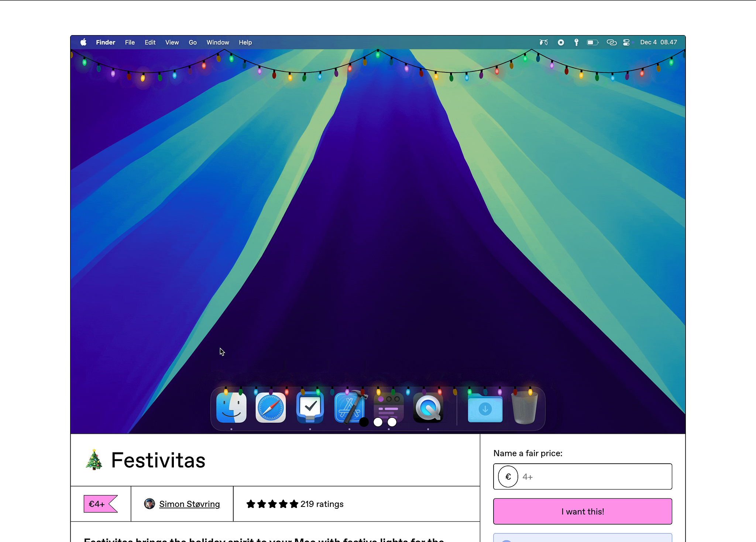756x542 pixels.
Task: Expand the Go menu in menu bar
Action: [193, 42]
